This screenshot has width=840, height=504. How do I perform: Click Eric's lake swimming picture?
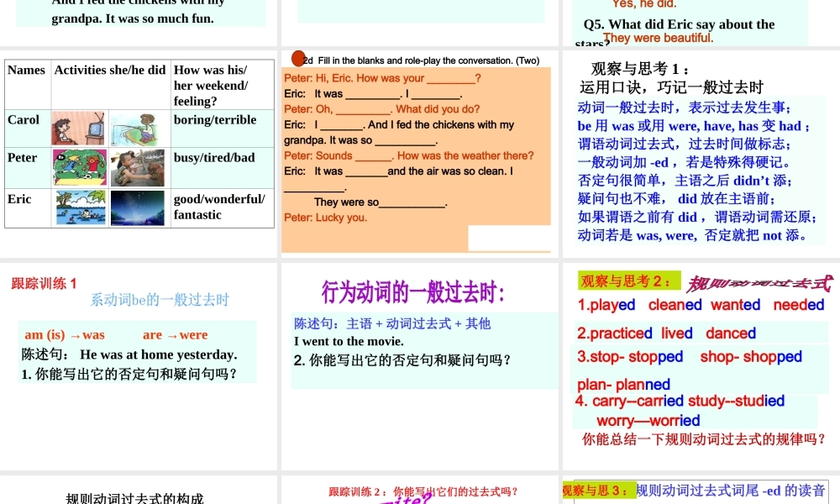pos(81,207)
